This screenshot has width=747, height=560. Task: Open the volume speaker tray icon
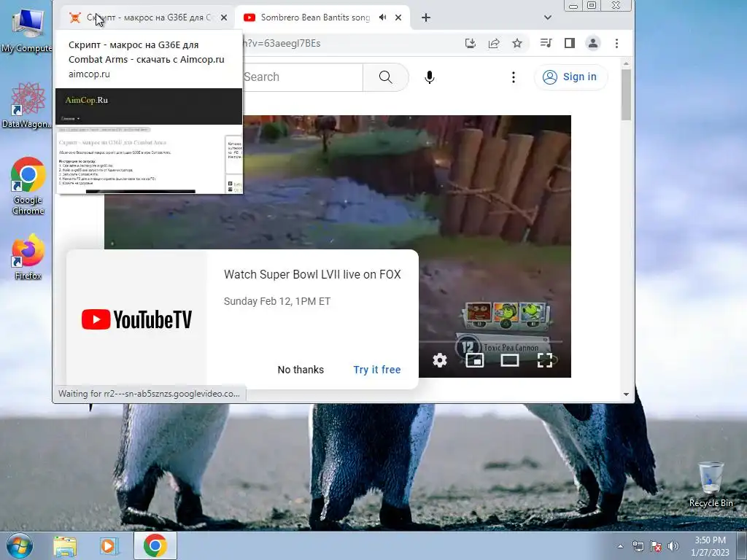tap(673, 546)
